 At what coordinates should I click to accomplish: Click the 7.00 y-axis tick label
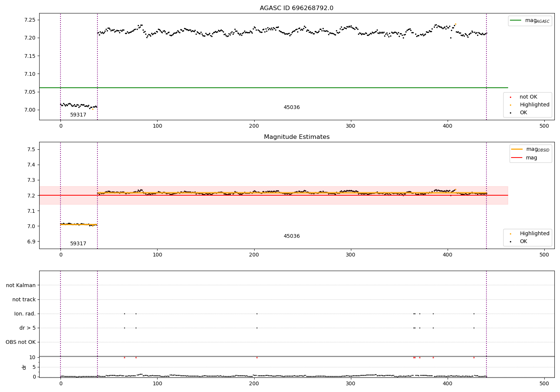pyautogui.click(x=29, y=110)
